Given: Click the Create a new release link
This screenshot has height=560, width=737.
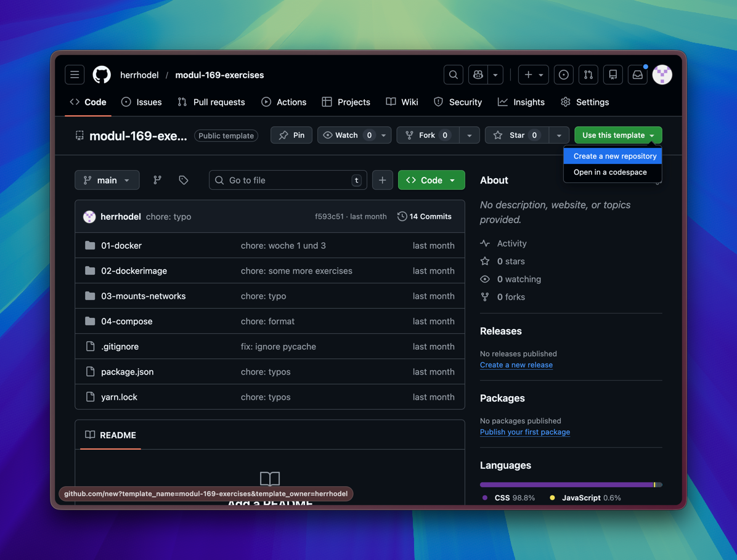Looking at the screenshot, I should pos(516,365).
